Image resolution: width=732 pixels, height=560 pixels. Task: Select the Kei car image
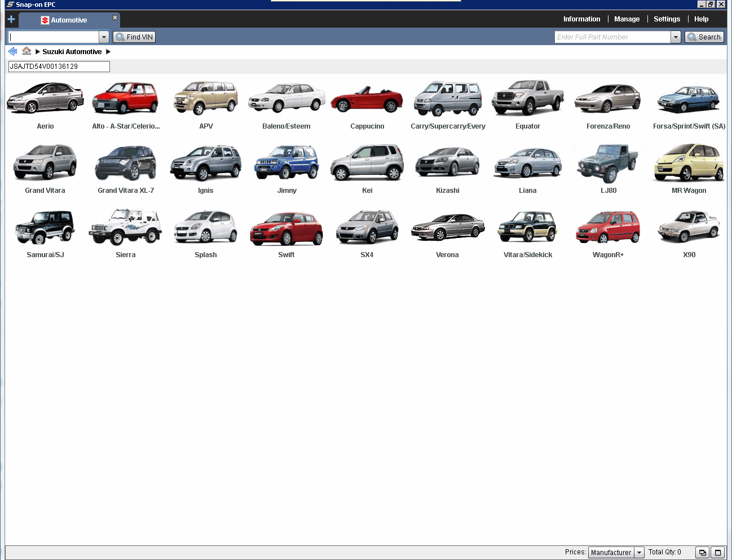pyautogui.click(x=367, y=162)
